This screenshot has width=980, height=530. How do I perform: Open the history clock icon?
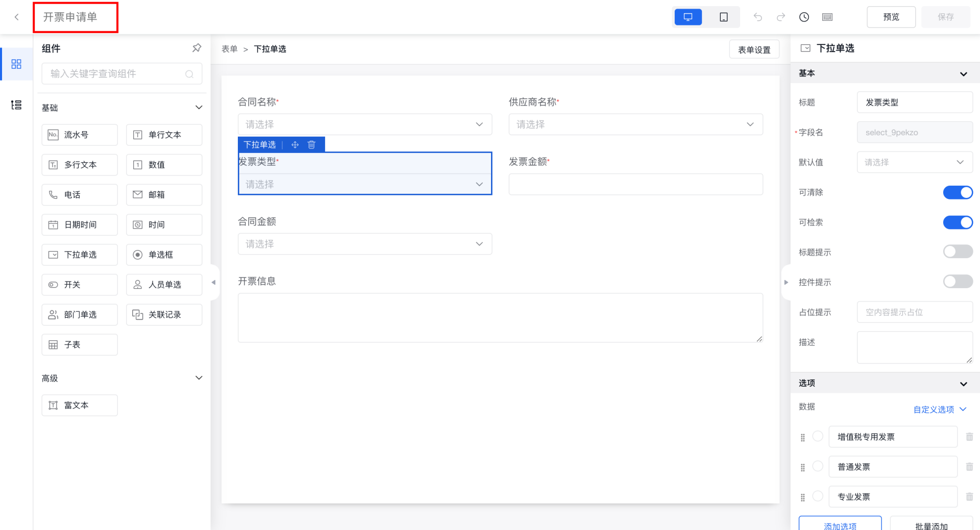tap(804, 17)
